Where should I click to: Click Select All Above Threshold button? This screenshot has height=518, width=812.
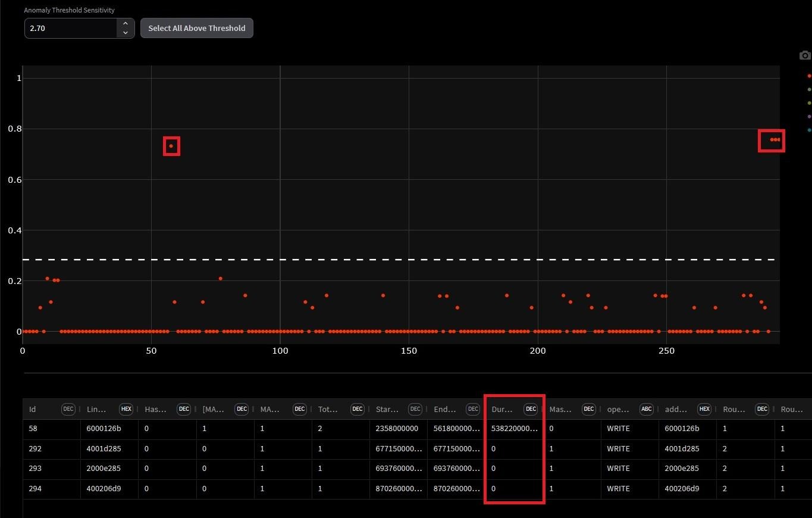(x=197, y=28)
